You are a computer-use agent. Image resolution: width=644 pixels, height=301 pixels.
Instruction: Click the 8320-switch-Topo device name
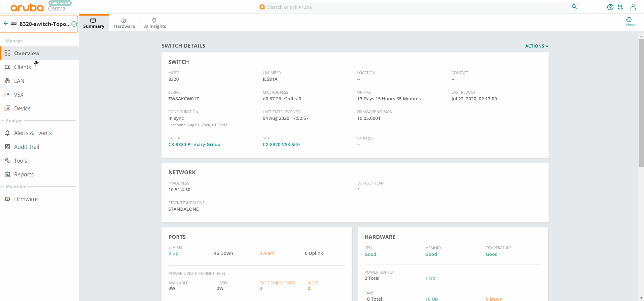(x=45, y=24)
